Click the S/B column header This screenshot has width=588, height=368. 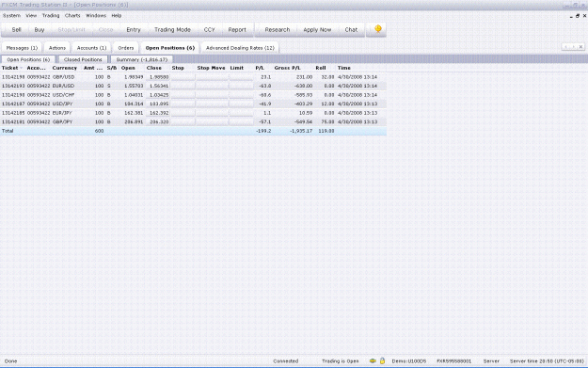[112, 68]
